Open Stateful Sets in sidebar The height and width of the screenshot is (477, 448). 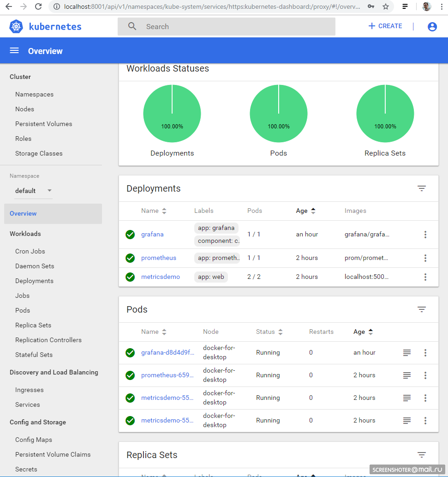34,355
